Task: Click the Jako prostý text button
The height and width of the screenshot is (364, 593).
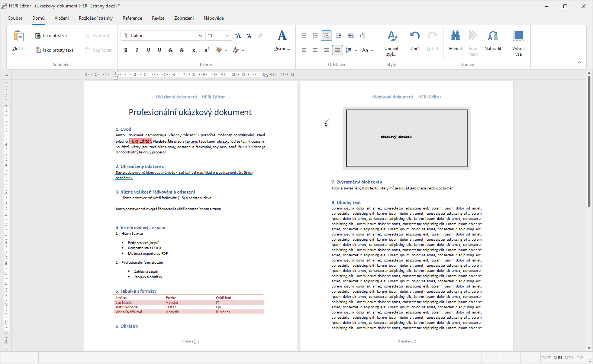Action: [x=54, y=50]
